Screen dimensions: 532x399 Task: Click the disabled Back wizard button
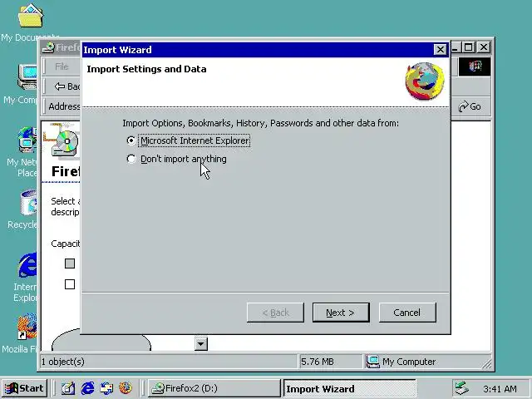(x=275, y=313)
